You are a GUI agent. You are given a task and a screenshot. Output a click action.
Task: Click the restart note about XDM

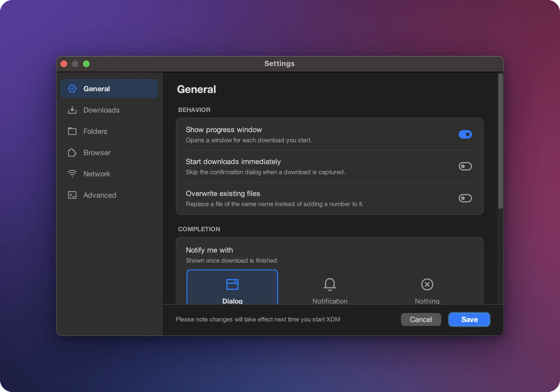pos(258,319)
